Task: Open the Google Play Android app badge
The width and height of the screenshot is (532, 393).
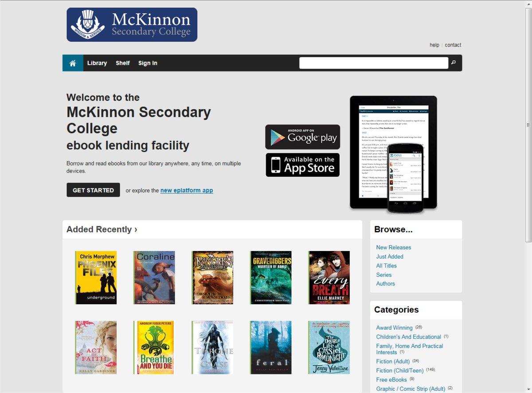Action: tap(303, 137)
